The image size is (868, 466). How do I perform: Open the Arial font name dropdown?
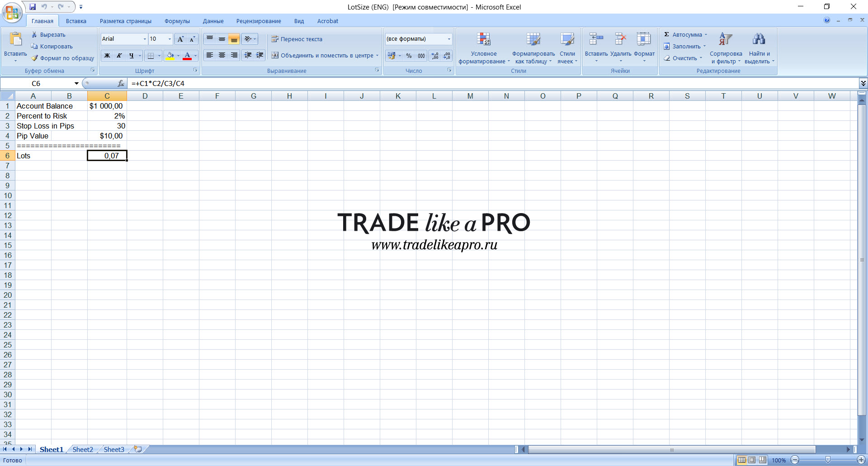145,39
